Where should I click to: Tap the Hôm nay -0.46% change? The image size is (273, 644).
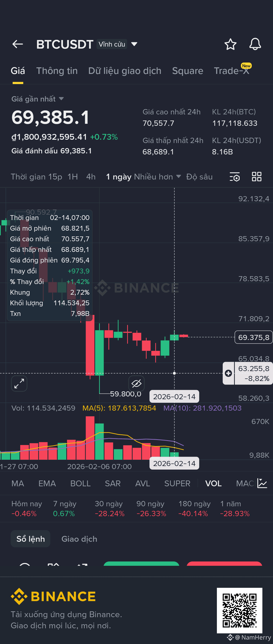point(27,509)
